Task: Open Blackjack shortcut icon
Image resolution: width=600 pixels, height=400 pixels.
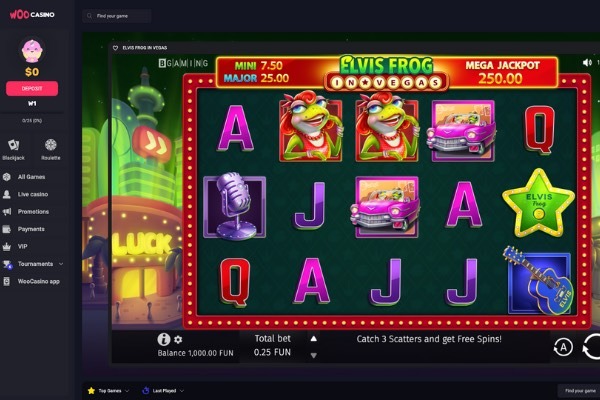Action: 14,145
